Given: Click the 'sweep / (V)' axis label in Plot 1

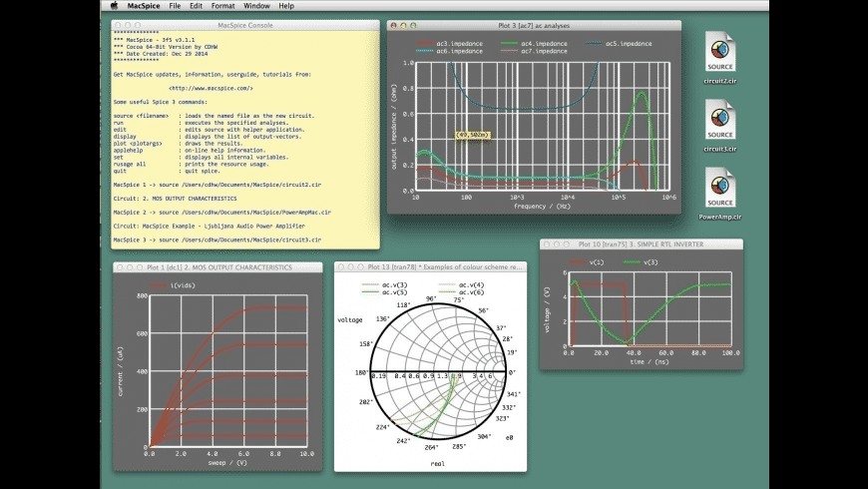Looking at the screenshot, I should pos(227,462).
